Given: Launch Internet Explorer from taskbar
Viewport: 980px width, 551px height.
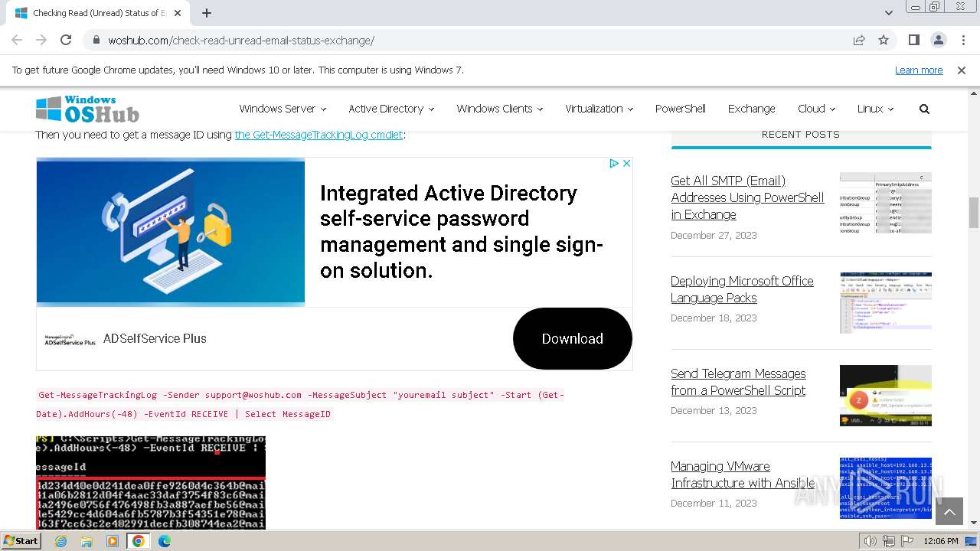Looking at the screenshot, I should (60, 541).
